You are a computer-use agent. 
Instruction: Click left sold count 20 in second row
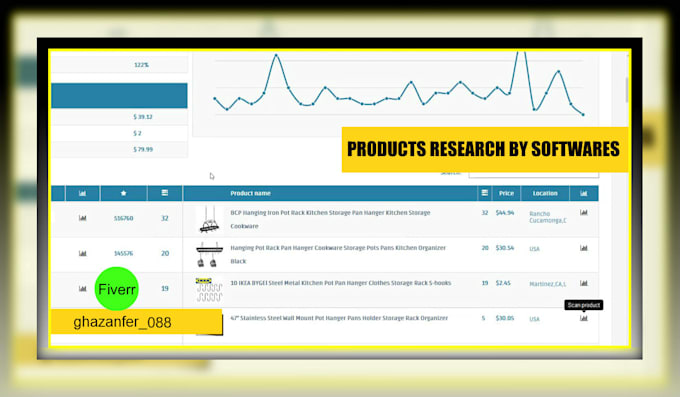(x=165, y=253)
